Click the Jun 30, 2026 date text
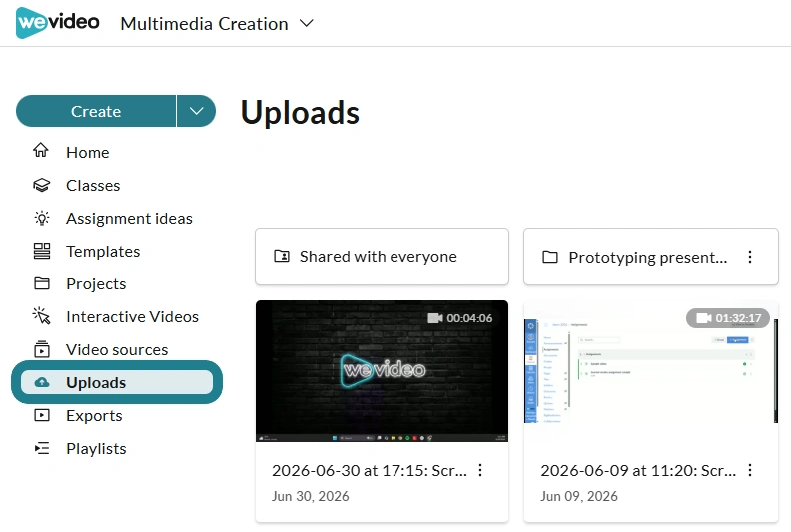 pos(311,496)
